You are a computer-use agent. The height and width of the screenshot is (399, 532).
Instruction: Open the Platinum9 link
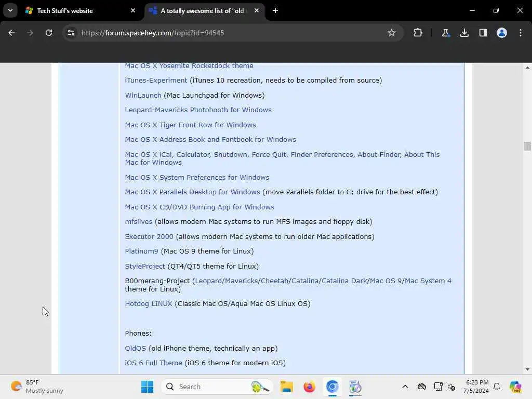click(x=141, y=251)
